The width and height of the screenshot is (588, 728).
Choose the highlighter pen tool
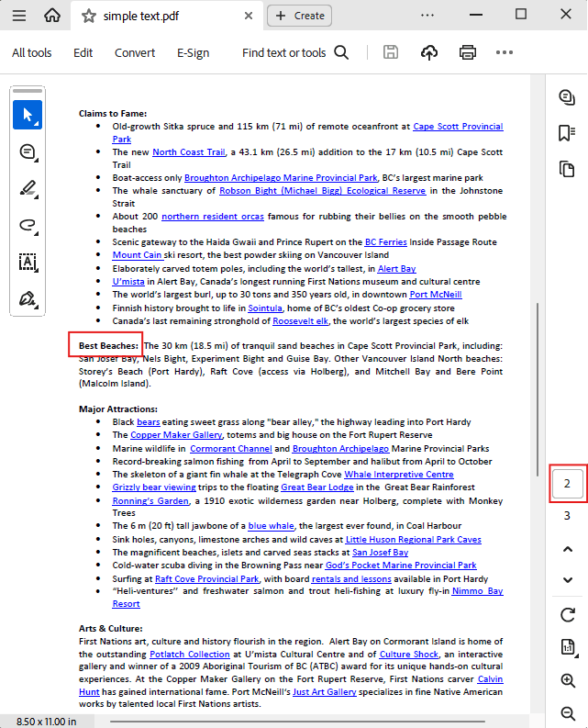(x=28, y=189)
